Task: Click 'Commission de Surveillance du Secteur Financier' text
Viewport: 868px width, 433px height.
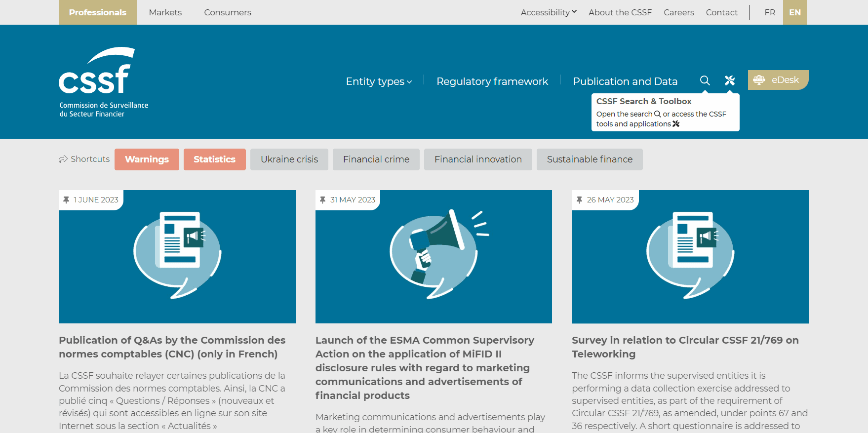Action: (x=104, y=110)
